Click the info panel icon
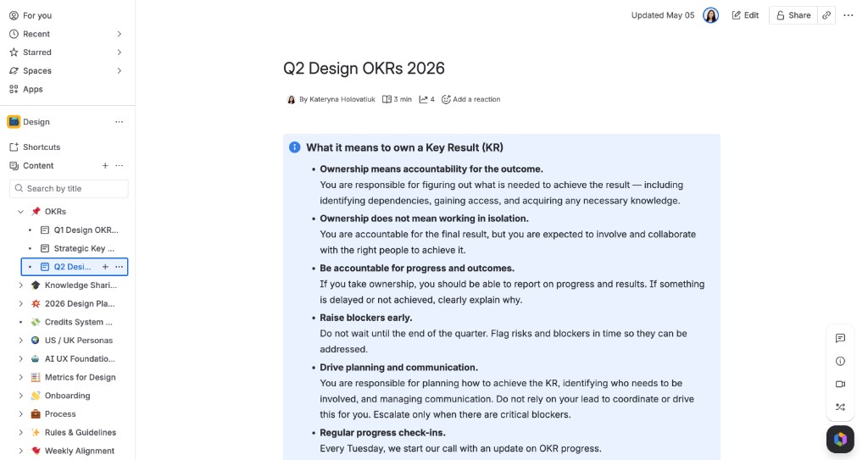The image size is (868, 460). (294, 147)
